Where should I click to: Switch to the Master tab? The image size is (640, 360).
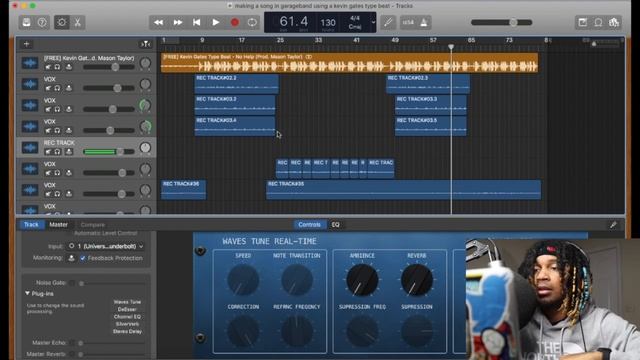pyautogui.click(x=58, y=224)
